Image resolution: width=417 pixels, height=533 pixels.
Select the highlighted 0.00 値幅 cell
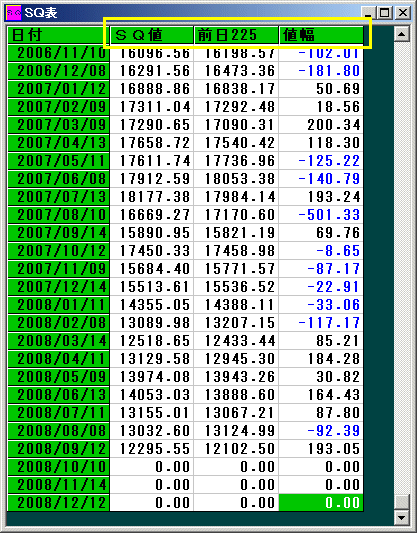click(x=321, y=503)
